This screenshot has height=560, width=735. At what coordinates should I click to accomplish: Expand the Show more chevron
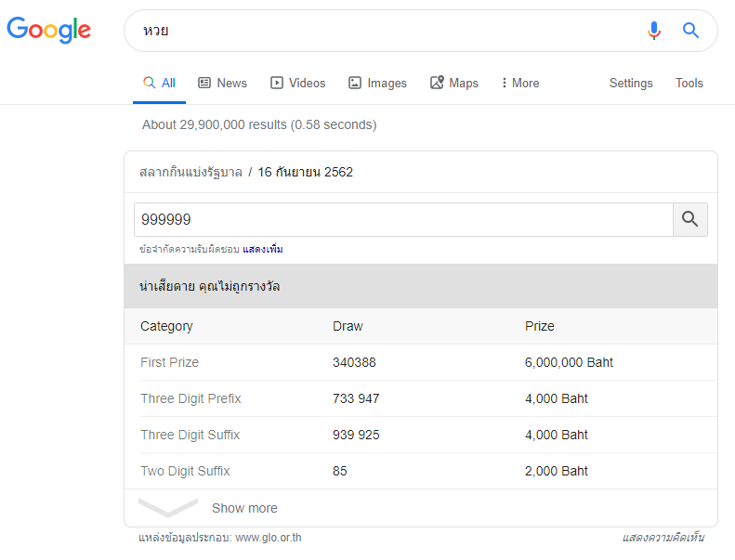(169, 508)
